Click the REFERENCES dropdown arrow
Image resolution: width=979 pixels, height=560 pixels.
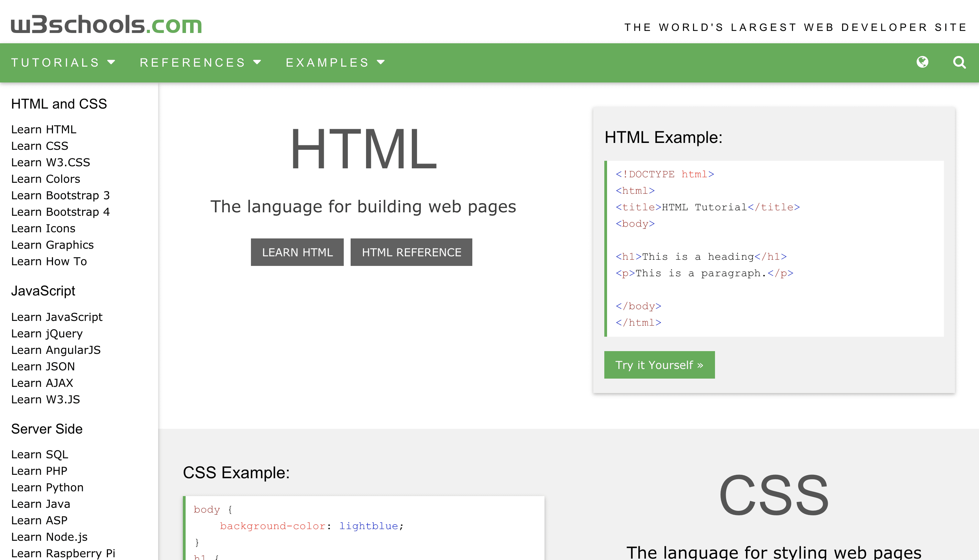pos(258,62)
